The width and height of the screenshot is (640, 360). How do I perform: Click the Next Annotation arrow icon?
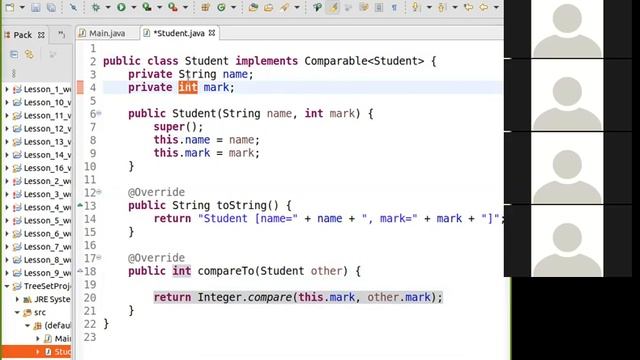416,7
